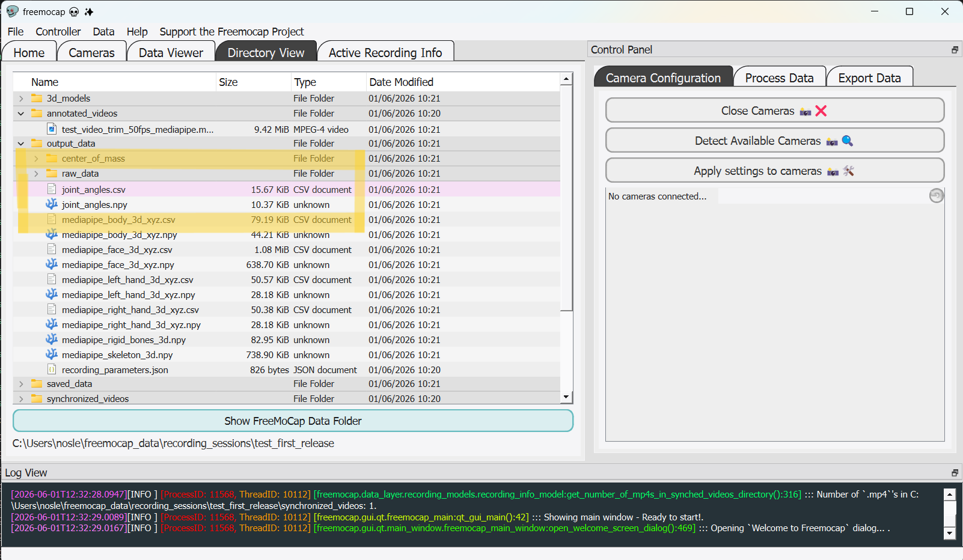This screenshot has height=560, width=963.
Task: Expand the synchronized_videos folder
Action: coord(21,398)
